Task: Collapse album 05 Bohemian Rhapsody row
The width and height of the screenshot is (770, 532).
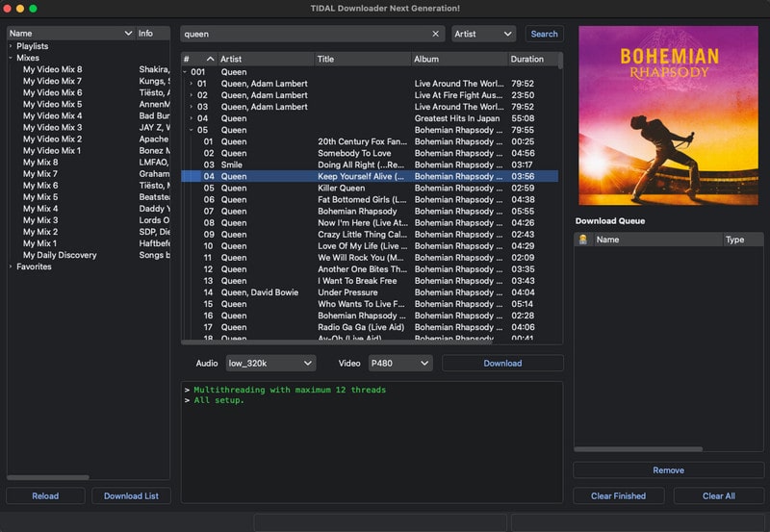Action: (192, 130)
